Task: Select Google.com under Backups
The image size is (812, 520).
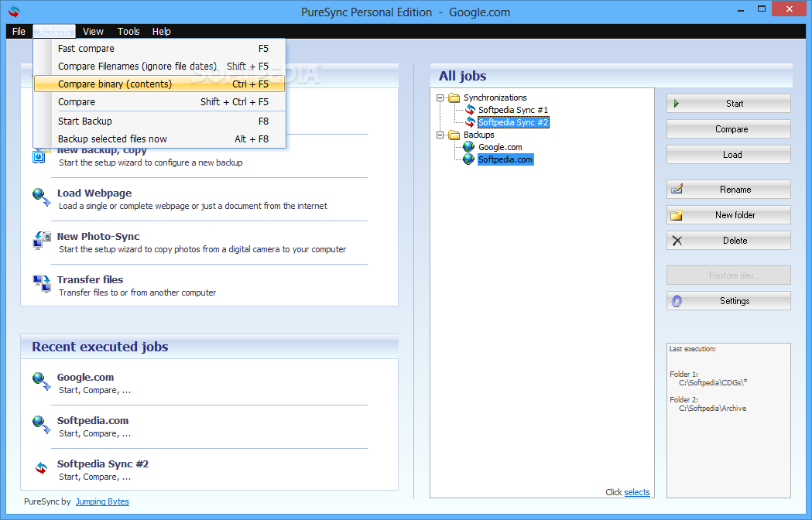Action: click(x=500, y=147)
